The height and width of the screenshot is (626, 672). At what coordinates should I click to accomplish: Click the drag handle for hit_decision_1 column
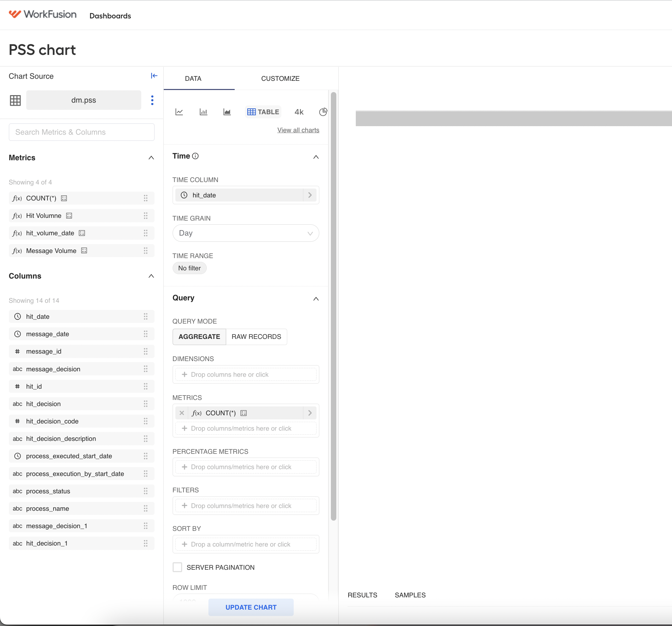[x=146, y=543]
